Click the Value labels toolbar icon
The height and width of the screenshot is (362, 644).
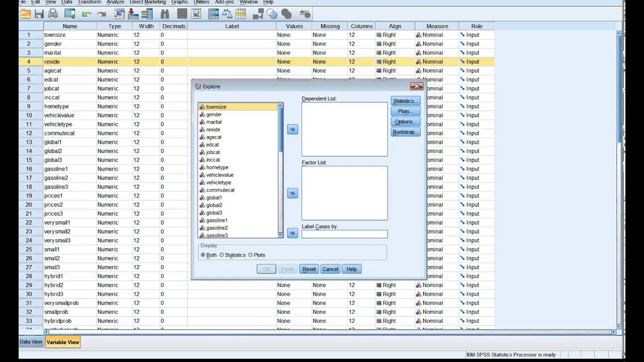[258, 14]
